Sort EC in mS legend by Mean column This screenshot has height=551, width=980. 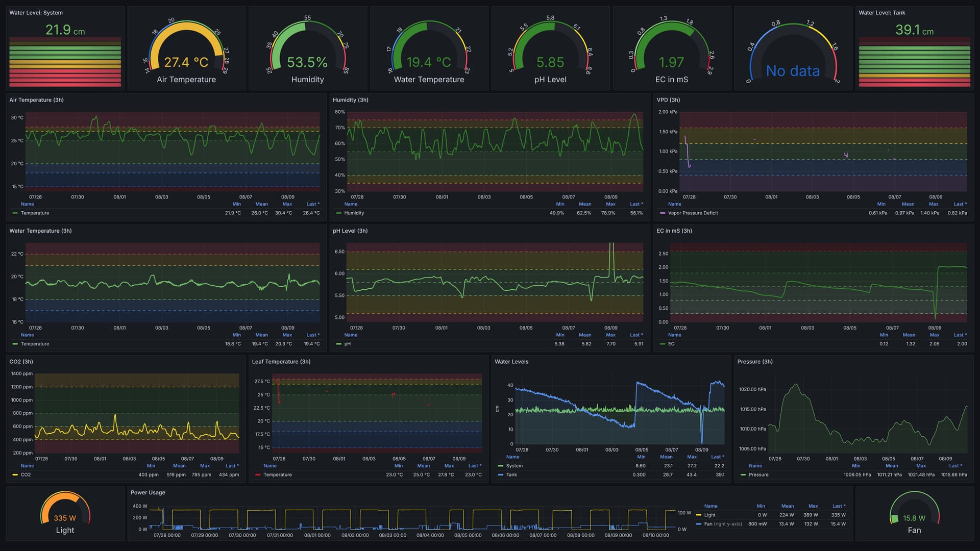pyautogui.click(x=909, y=335)
